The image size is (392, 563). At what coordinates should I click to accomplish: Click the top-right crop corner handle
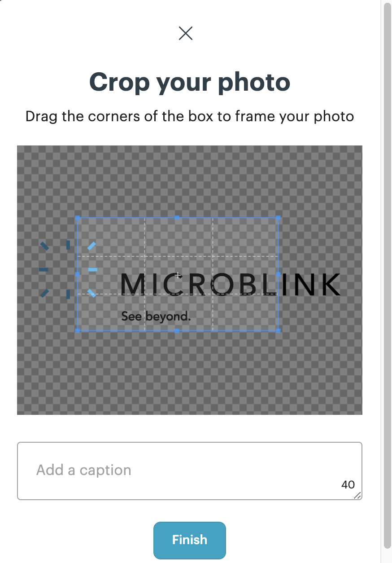click(x=278, y=218)
